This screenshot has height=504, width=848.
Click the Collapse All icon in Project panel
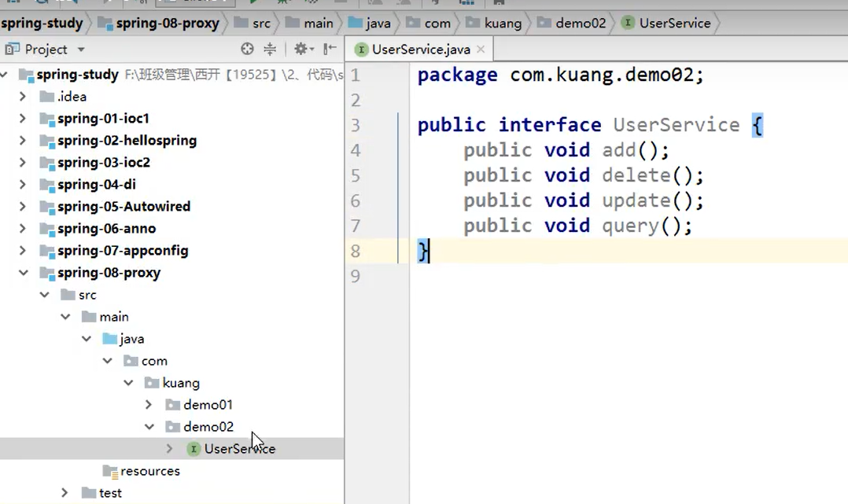pos(270,50)
